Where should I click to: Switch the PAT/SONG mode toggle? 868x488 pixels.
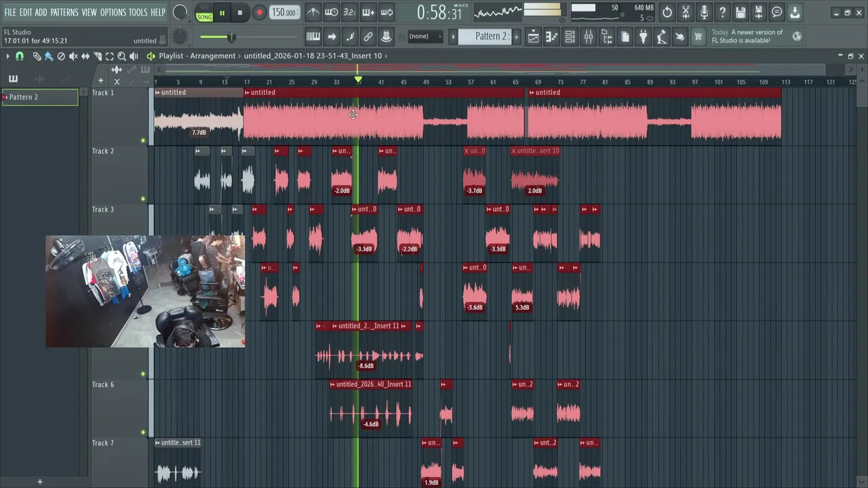[x=204, y=13]
